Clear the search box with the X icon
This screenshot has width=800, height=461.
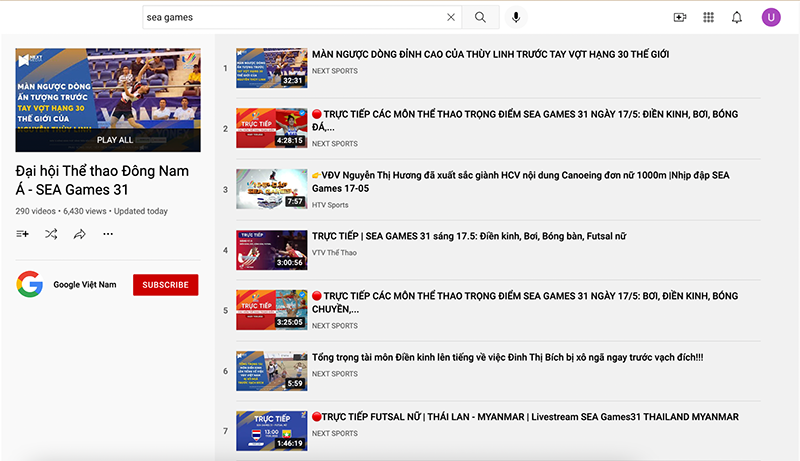tap(451, 17)
